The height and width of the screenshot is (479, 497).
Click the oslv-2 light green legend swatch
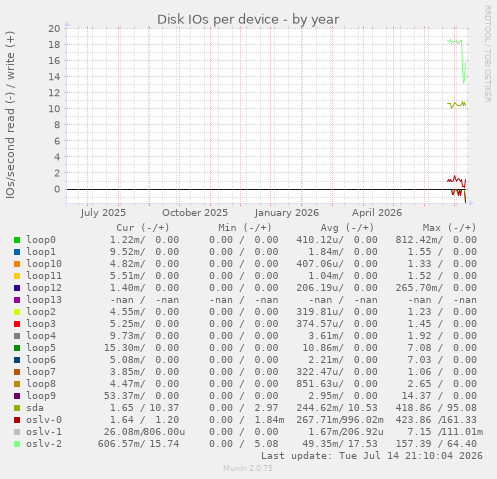point(17,444)
